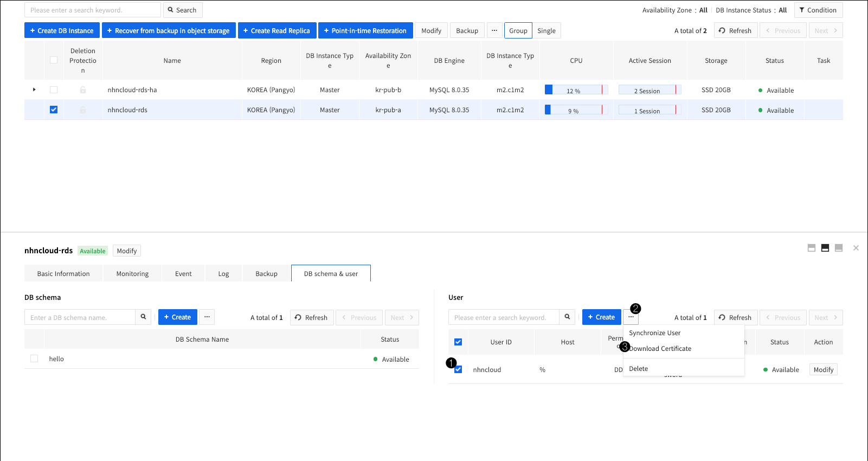Toggle the select-all checkbox in instance table header
This screenshot has width=868, height=461.
pos(54,60)
